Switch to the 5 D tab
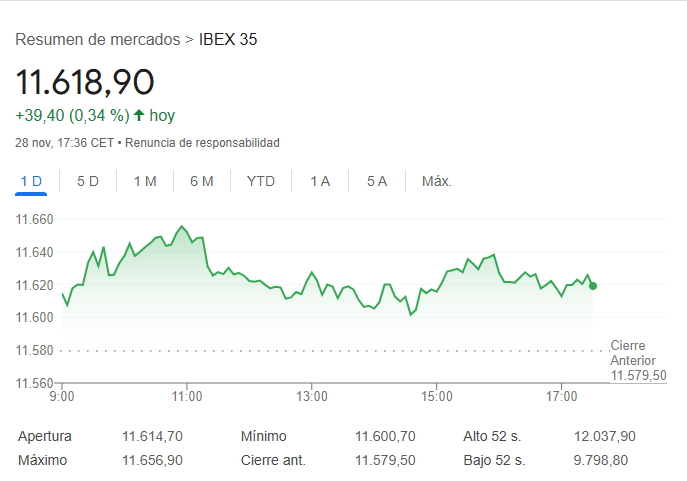 tap(88, 181)
